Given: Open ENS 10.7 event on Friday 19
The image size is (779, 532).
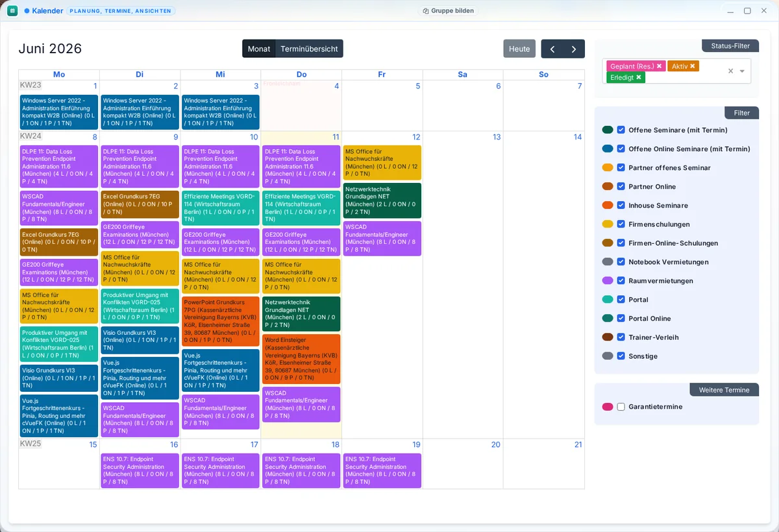Looking at the screenshot, I should [382, 470].
